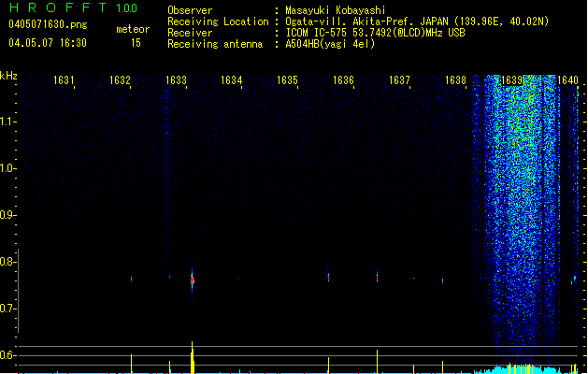Click the HROFFT 1.0.0 title text
The width and height of the screenshot is (588, 374).
tap(74, 7)
